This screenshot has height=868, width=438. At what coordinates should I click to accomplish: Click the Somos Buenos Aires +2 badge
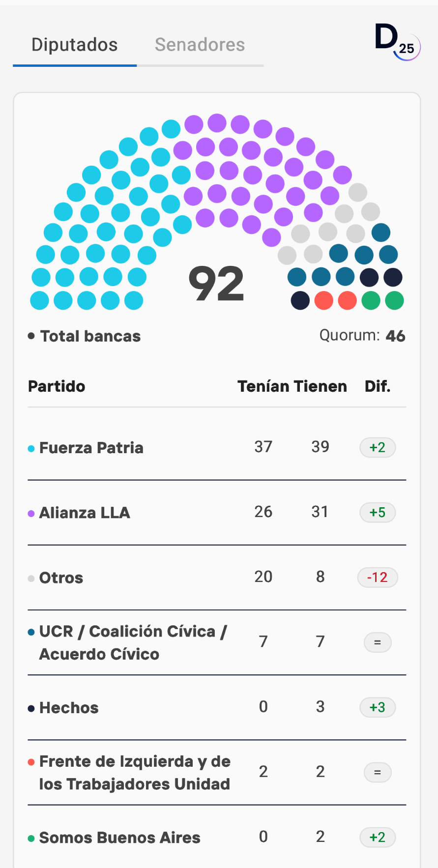378,837
